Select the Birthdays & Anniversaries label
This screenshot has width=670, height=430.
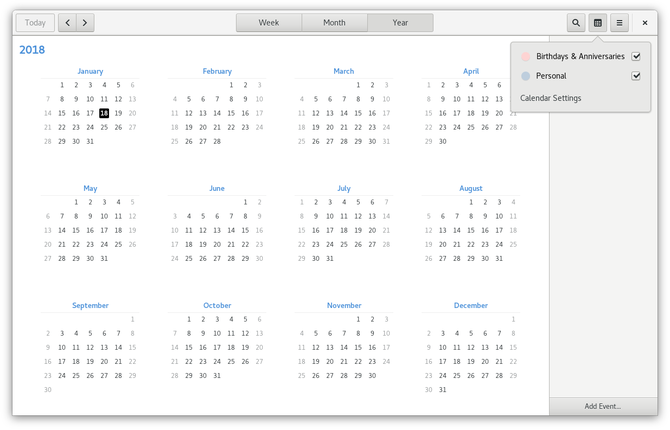(580, 56)
